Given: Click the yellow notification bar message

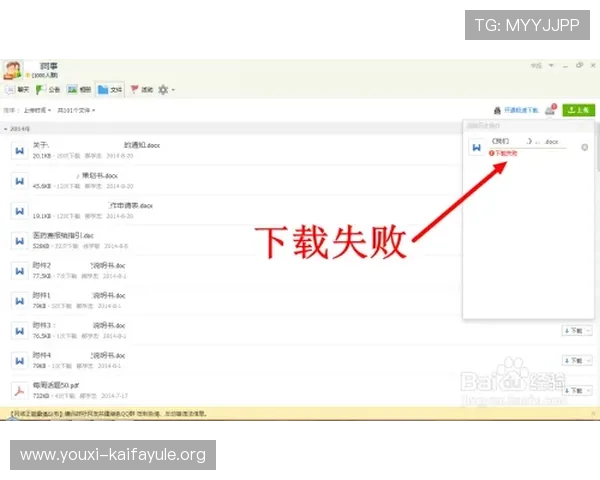Looking at the screenshot, I should [x=109, y=413].
